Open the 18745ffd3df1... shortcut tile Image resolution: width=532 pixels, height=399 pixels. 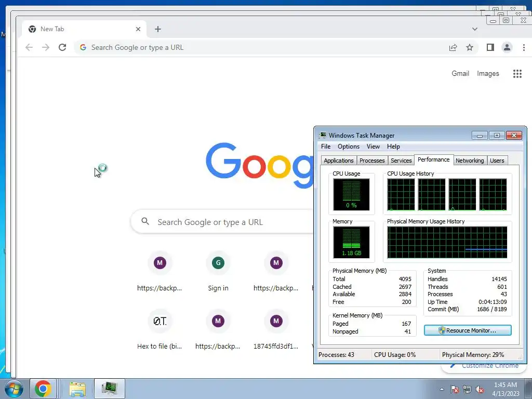point(276,330)
